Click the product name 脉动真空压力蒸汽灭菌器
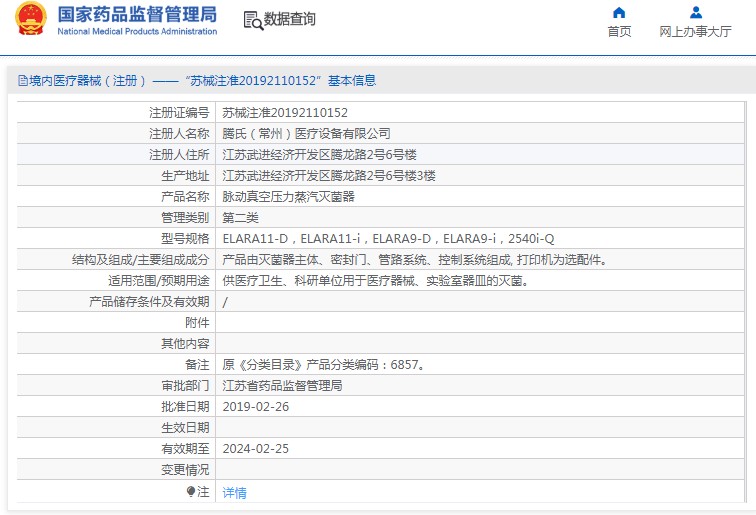This screenshot has width=756, height=515. (x=288, y=197)
